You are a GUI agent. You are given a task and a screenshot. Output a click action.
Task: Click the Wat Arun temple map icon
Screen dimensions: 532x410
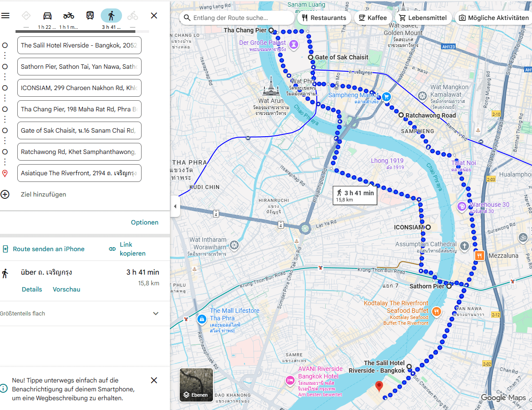click(x=270, y=87)
